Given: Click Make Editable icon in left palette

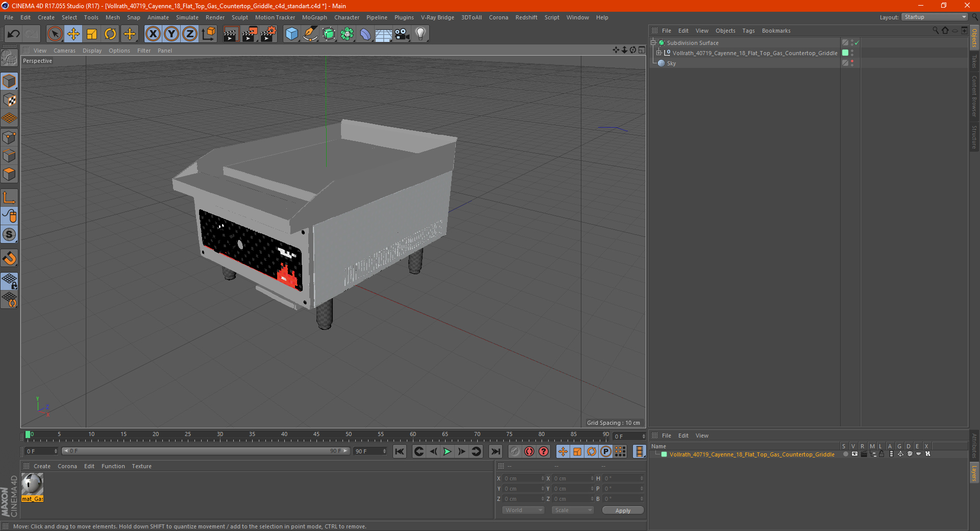Looking at the screenshot, I should pyautogui.click(x=9, y=58).
